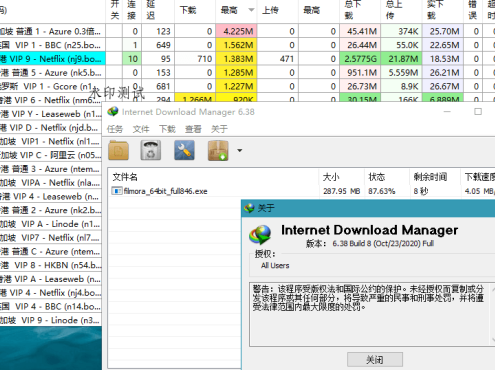This screenshot has width=495, height=370.
Task: Click the 关闭 button in About dialog
Action: 375,360
